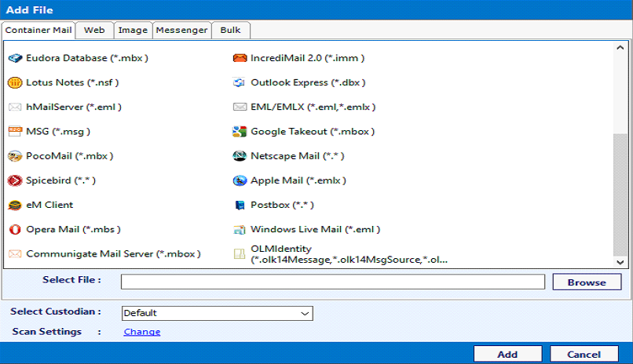Screen dimensions: 633x364
Task: Click the eM Client icon
Action: tap(15, 206)
